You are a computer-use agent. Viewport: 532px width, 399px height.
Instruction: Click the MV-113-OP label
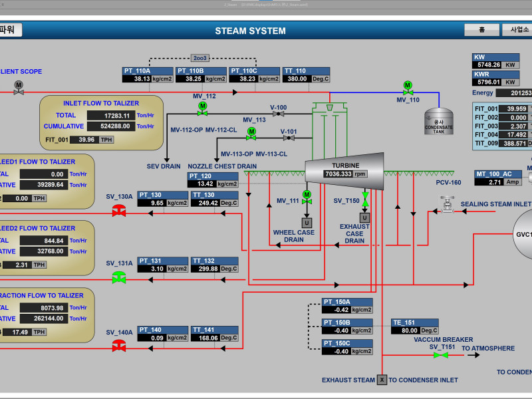[237, 154]
